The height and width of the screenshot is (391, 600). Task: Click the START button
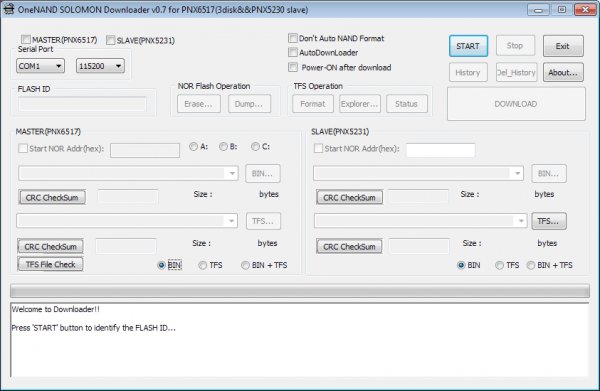[468, 46]
